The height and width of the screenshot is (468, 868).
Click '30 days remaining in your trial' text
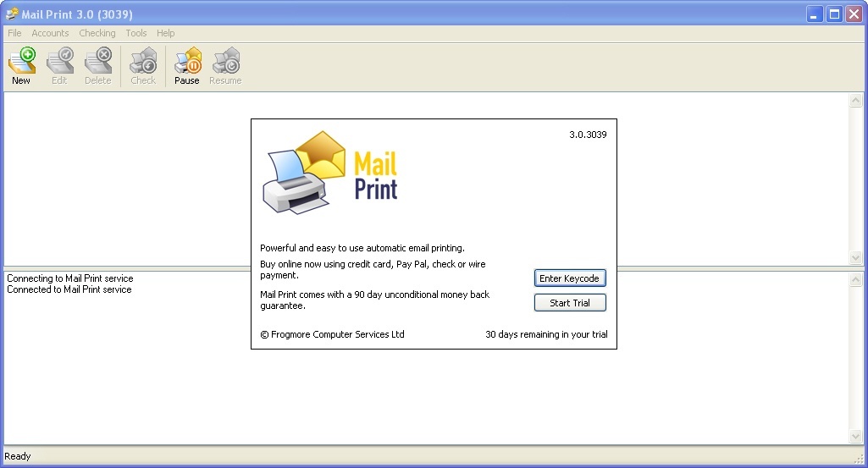click(546, 334)
